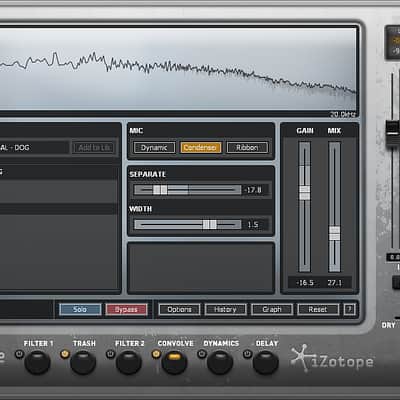This screenshot has height=400, width=400.
Task: Toggle the Filter 2 power button
Action: click(x=110, y=354)
